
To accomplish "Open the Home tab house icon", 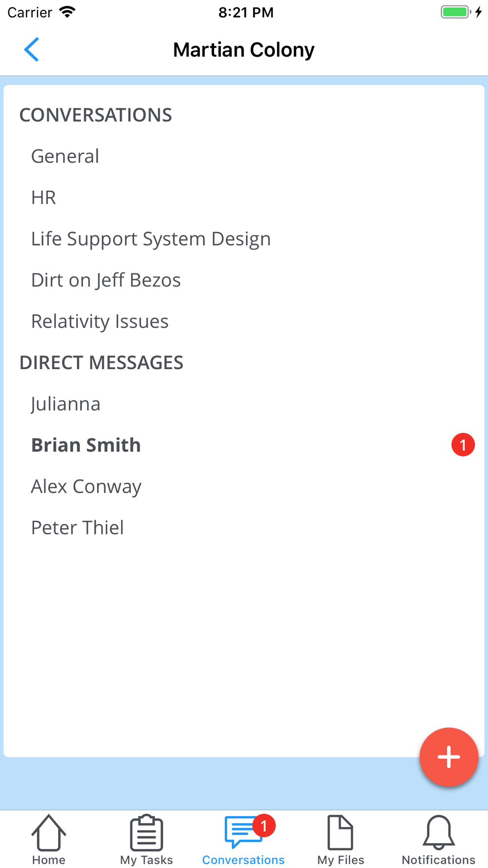I will click(49, 832).
